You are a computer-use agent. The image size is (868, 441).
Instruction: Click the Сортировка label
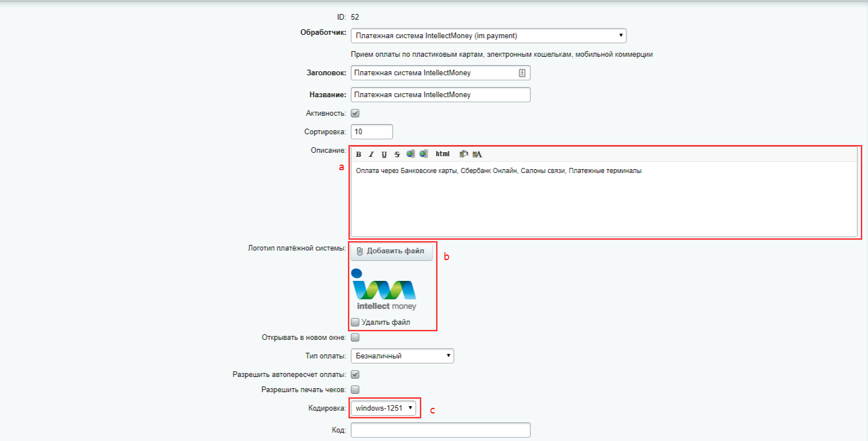coord(325,132)
